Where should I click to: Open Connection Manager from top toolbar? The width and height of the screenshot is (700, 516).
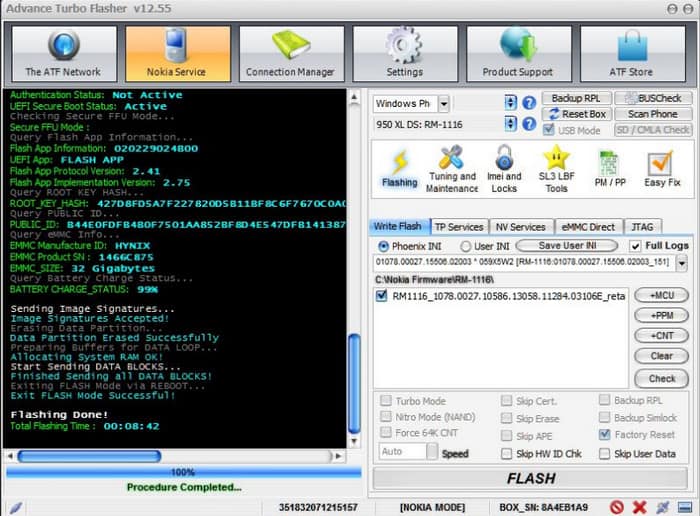click(291, 54)
